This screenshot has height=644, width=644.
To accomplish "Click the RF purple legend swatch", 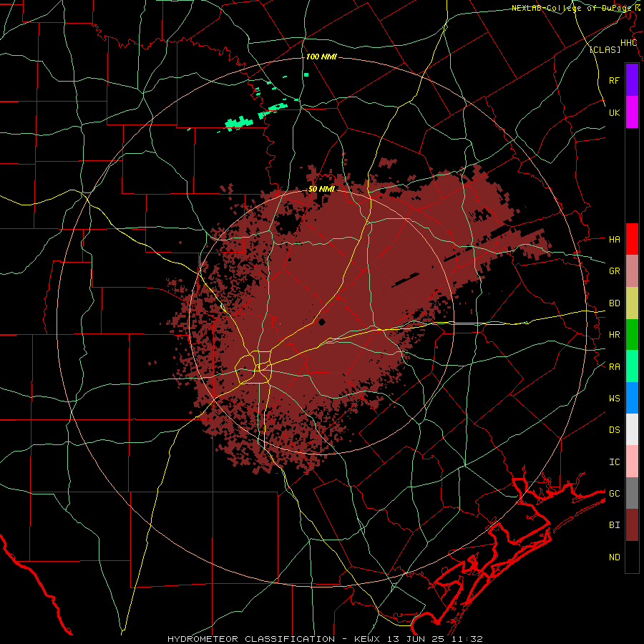I will coord(632,80).
